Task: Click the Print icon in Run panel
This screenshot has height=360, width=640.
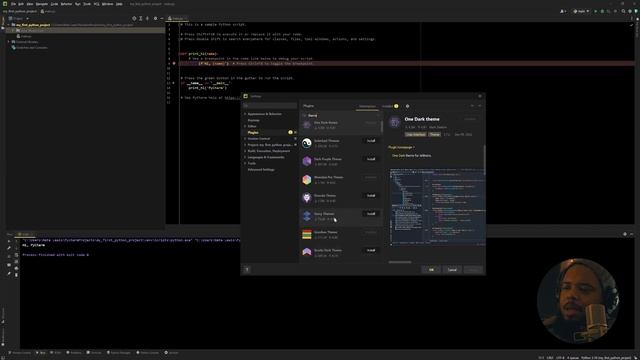Action: pos(16,268)
